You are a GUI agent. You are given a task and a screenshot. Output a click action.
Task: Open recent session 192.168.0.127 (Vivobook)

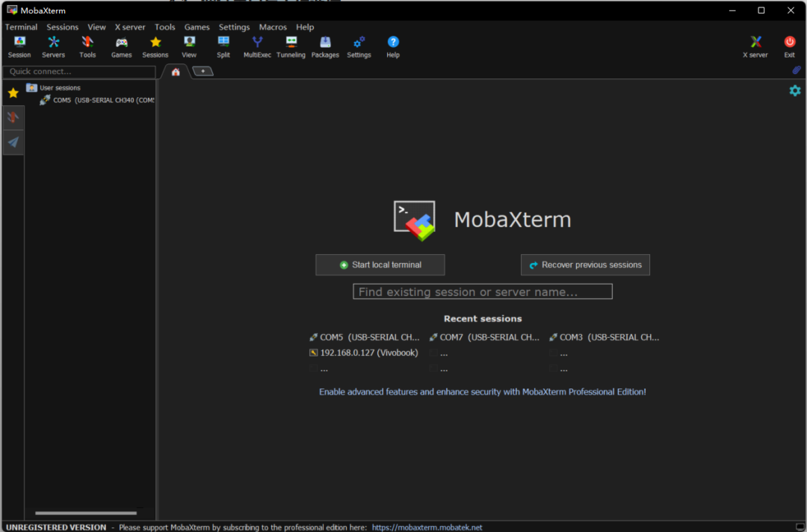[x=363, y=353]
